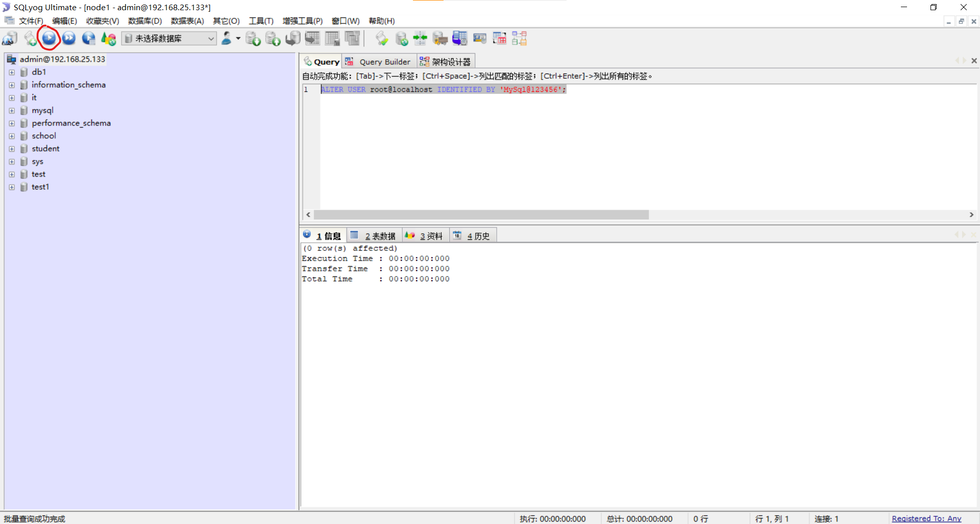Open a new query editor tab icon
The height and width of the screenshot is (524, 980).
pyautogui.click(x=30, y=39)
